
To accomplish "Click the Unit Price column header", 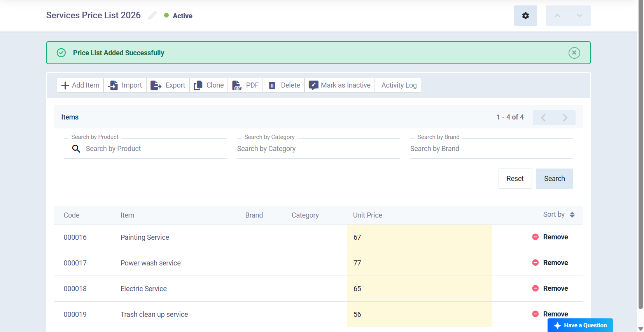I will [367, 215].
